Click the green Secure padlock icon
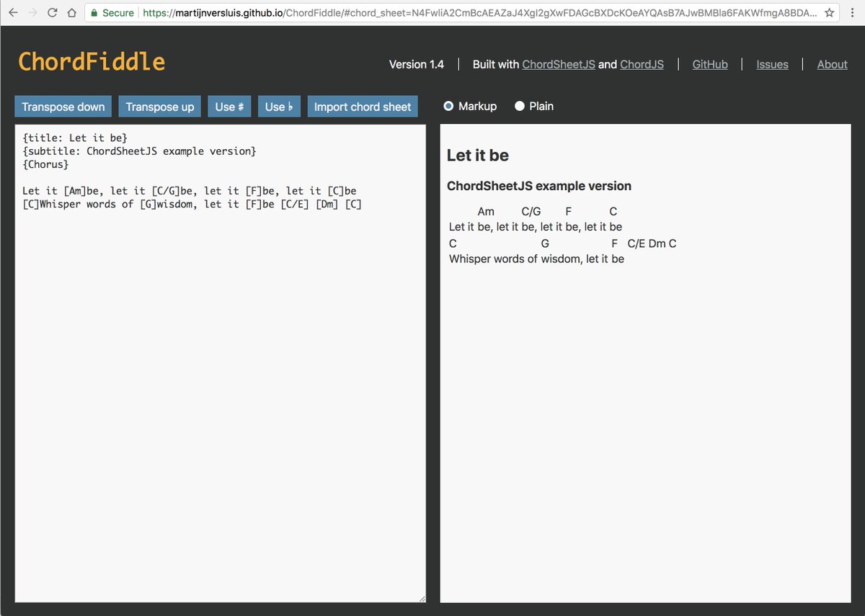Image resolution: width=865 pixels, height=616 pixels. (x=94, y=13)
